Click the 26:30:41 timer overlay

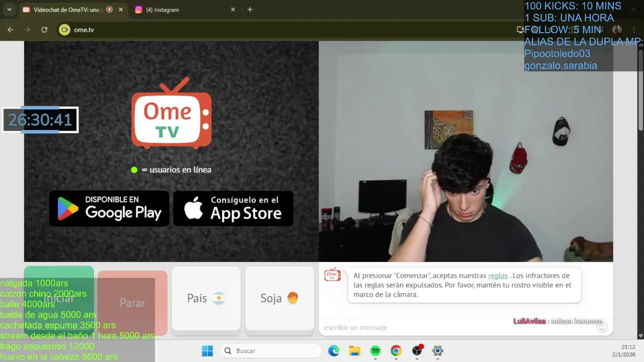(40, 120)
